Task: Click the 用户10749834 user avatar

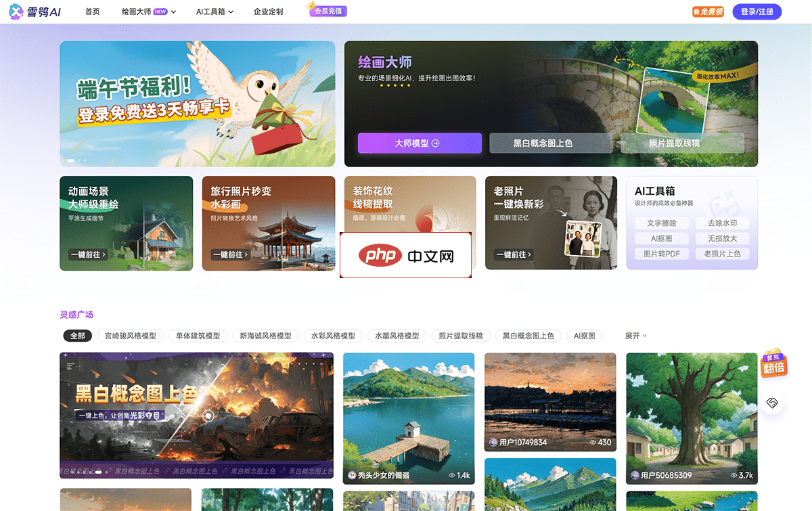Action: 493,443
